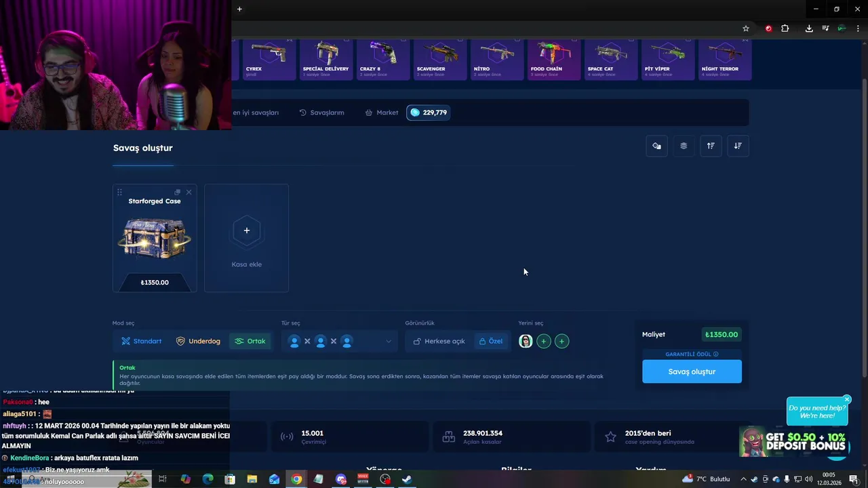Open the Chrome extensions puzzle icon
Image resolution: width=868 pixels, height=488 pixels.
click(785, 28)
